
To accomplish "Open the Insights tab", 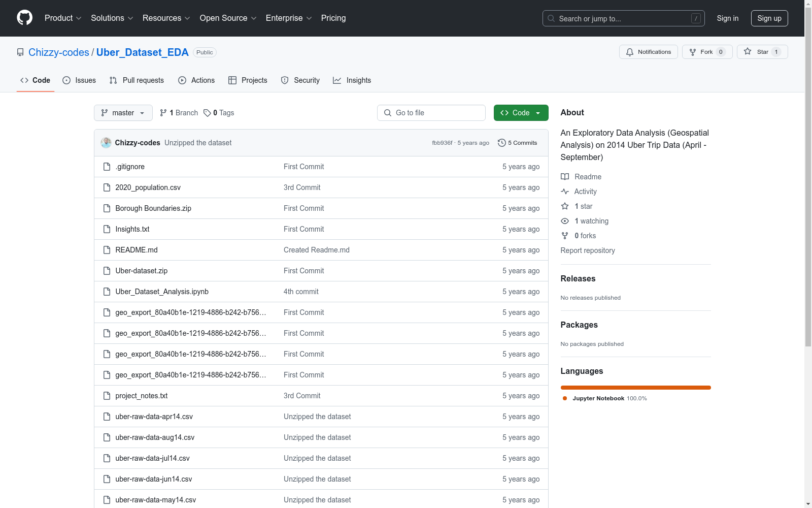I will 352,80.
